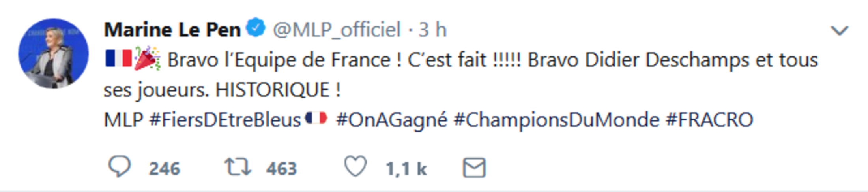Click the French flag emoji starting the tweet

(118, 59)
